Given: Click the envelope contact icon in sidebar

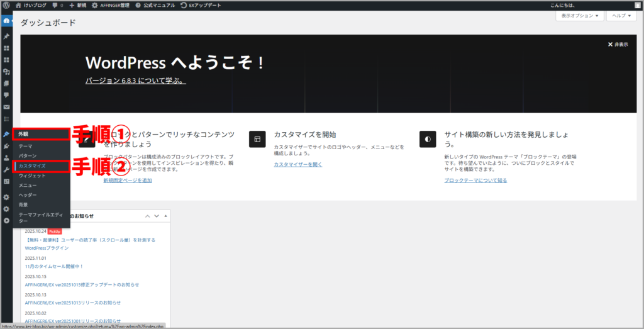Looking at the screenshot, I should tap(6, 107).
